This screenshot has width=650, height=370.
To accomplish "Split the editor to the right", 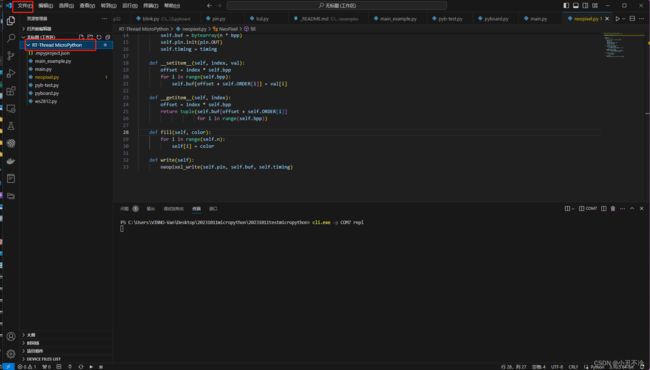I will [x=632, y=19].
